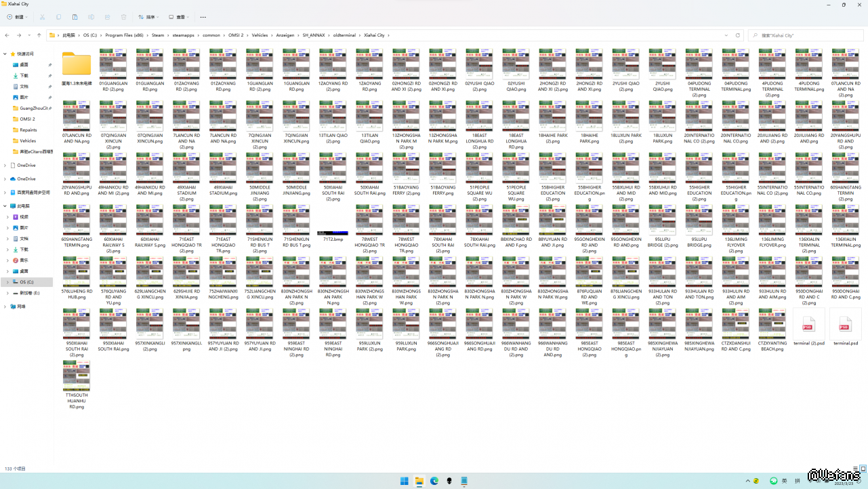Select OS (C:) drive in sidebar

click(27, 281)
